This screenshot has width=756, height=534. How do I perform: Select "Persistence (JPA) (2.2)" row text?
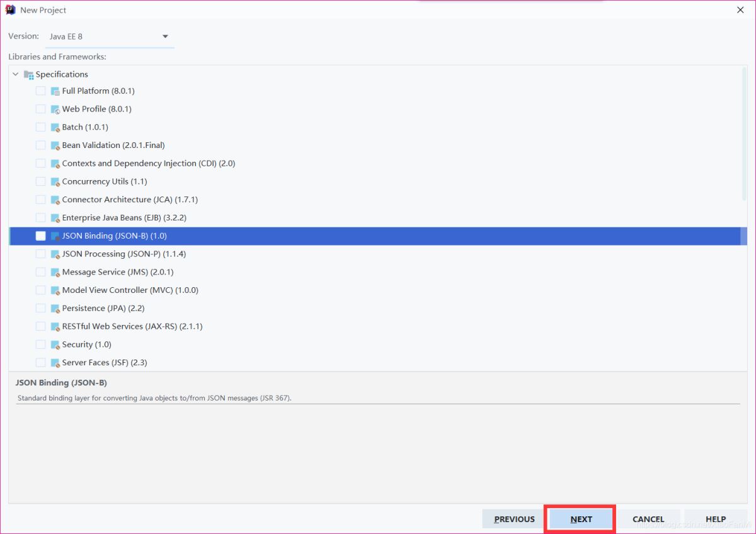pyautogui.click(x=103, y=309)
